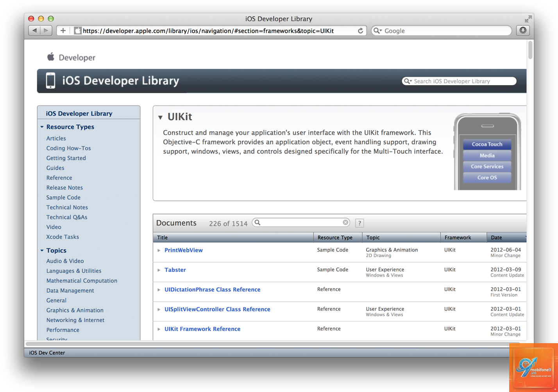
Task: Filter by Sample Code in sidebar
Action: click(x=63, y=197)
